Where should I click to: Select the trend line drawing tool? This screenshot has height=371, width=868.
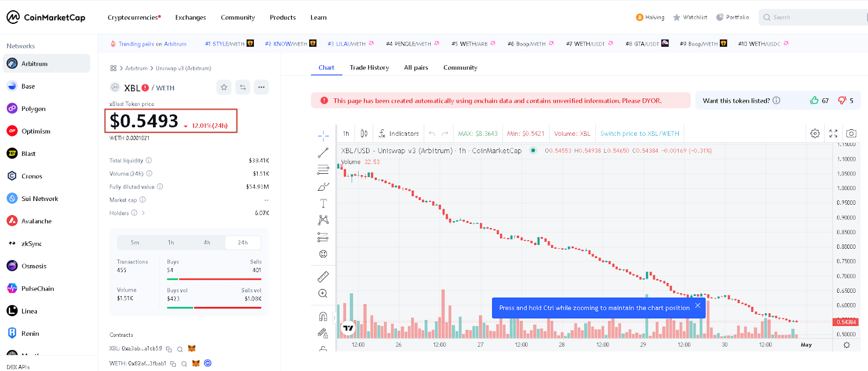click(x=323, y=153)
